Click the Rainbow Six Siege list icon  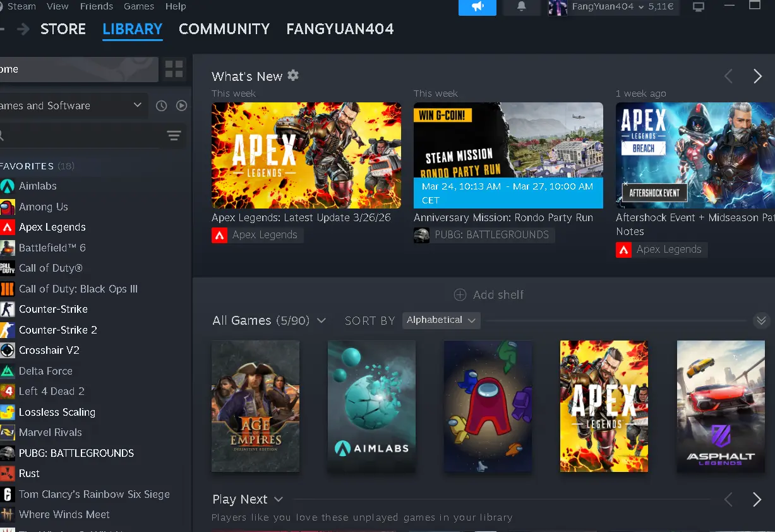pyautogui.click(x=7, y=494)
